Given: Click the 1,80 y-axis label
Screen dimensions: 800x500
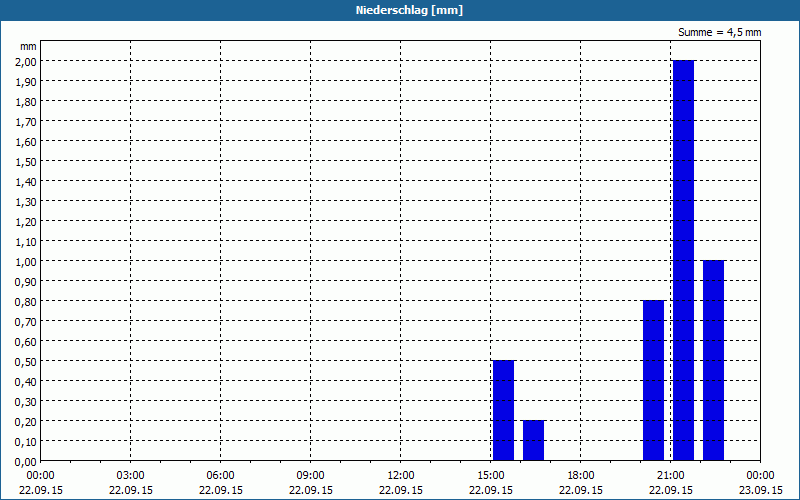Looking at the screenshot, I should pos(26,102).
